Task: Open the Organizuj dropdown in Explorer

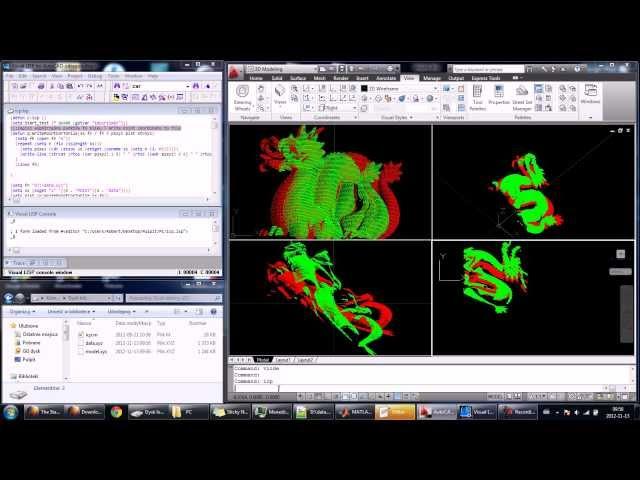Action: [22, 311]
